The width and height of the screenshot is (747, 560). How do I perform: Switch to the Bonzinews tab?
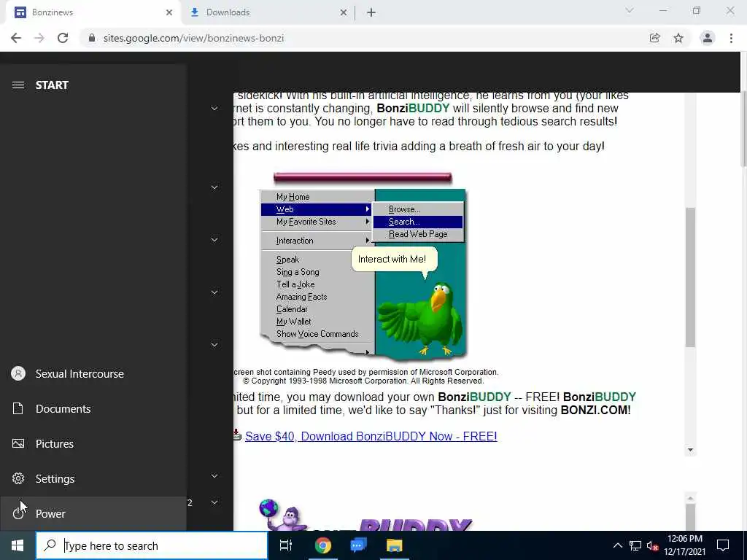click(93, 12)
